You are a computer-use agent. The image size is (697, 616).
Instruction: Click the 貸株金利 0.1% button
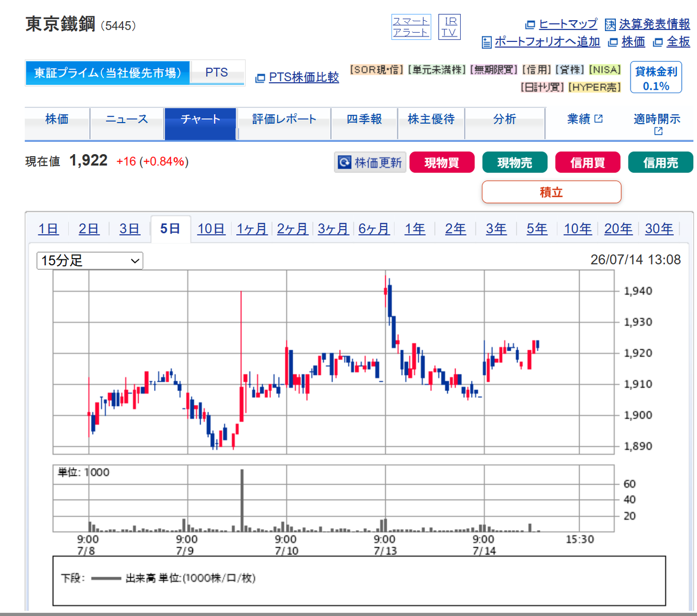point(656,77)
